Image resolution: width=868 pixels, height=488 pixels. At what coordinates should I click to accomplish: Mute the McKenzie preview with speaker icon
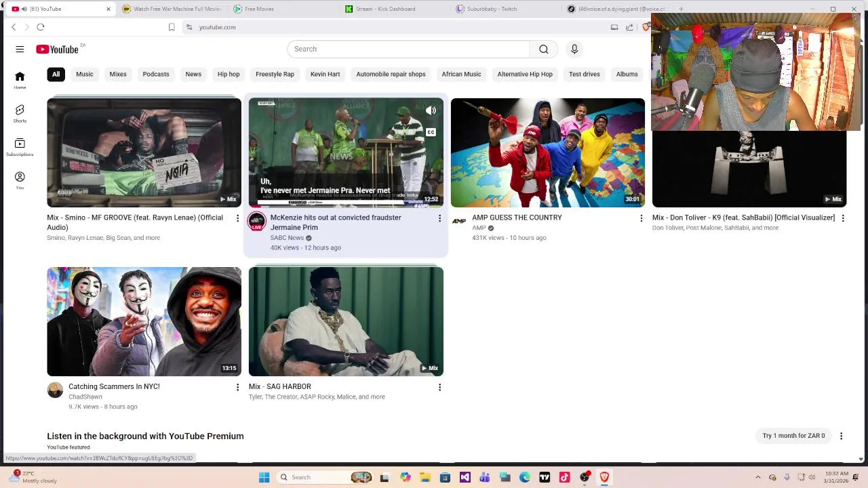(x=431, y=110)
